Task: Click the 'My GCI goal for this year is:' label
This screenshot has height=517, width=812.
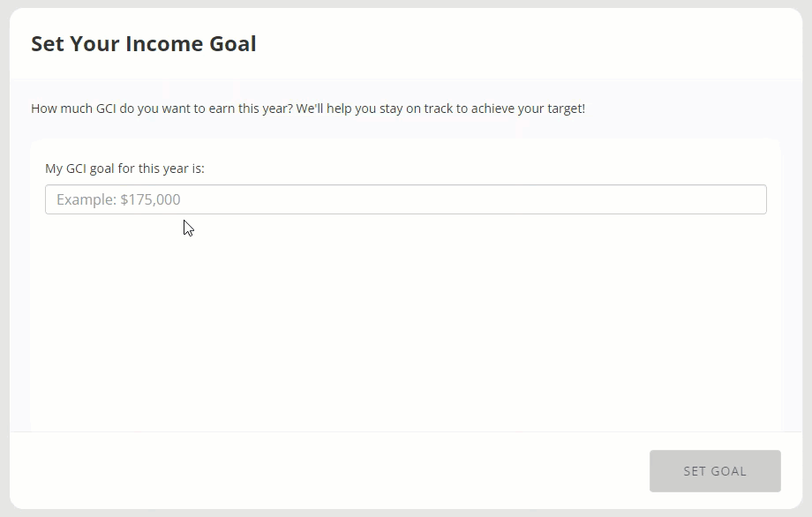Action: coord(124,168)
